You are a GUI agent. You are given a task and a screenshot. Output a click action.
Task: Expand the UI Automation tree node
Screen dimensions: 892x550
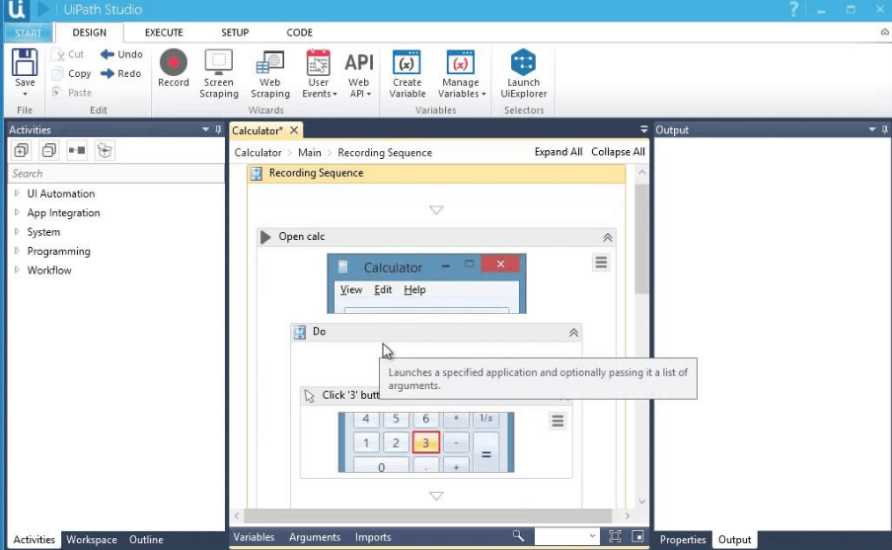click(16, 193)
